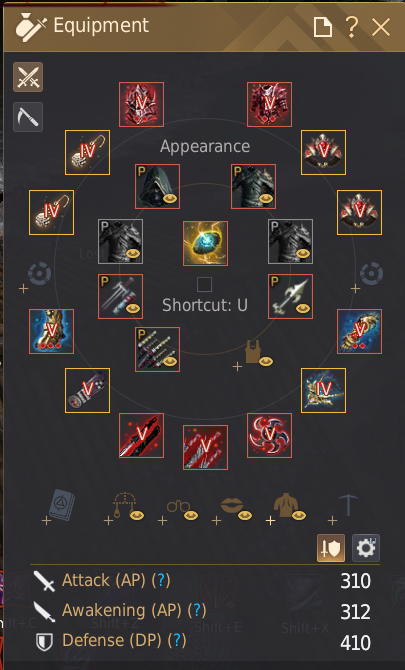The image size is (405, 670).
Task: Toggle visibility of the spear awakening outfit
Action: coord(303,309)
